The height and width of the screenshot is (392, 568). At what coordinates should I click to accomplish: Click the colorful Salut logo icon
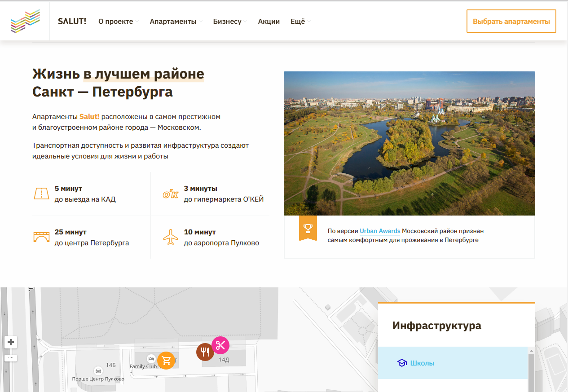pyautogui.click(x=25, y=21)
